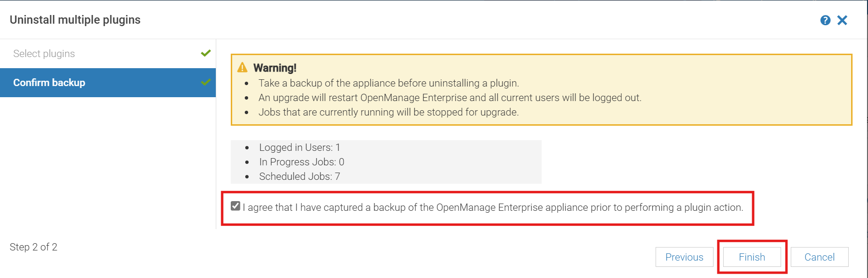Click the Warning! heading text
This screenshot has width=868, height=278.
click(275, 68)
